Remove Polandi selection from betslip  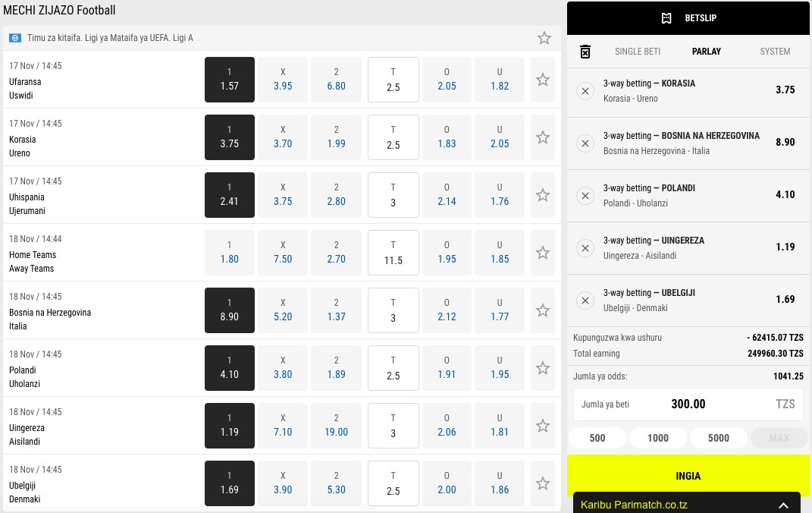(x=585, y=196)
